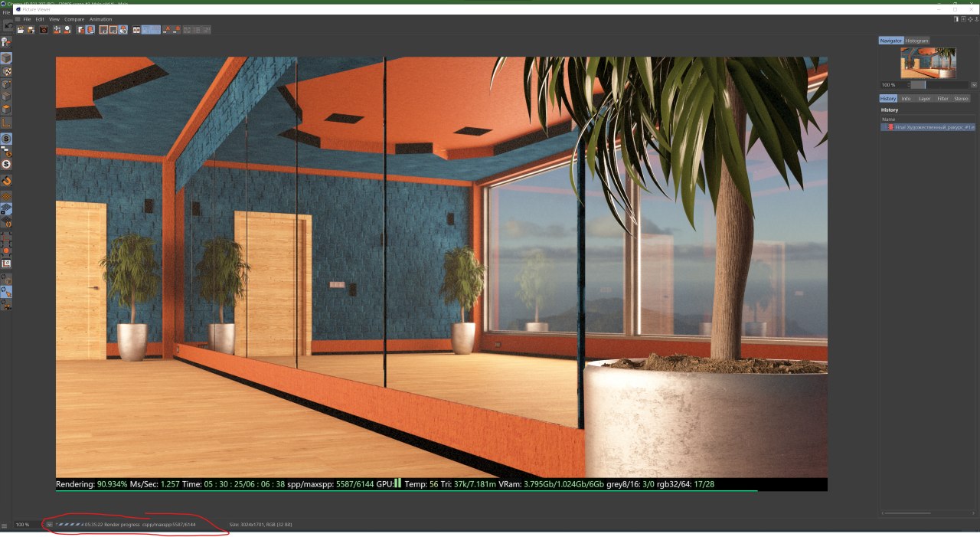Toggle Locked Workplane blue grid icon
Viewport: 980px width, 537px height.
pos(6,208)
